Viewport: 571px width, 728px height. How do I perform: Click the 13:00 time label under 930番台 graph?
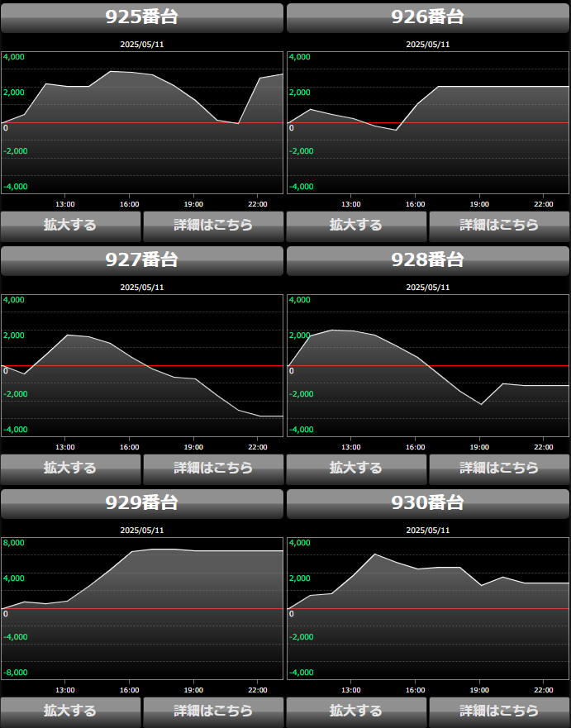pyautogui.click(x=351, y=690)
